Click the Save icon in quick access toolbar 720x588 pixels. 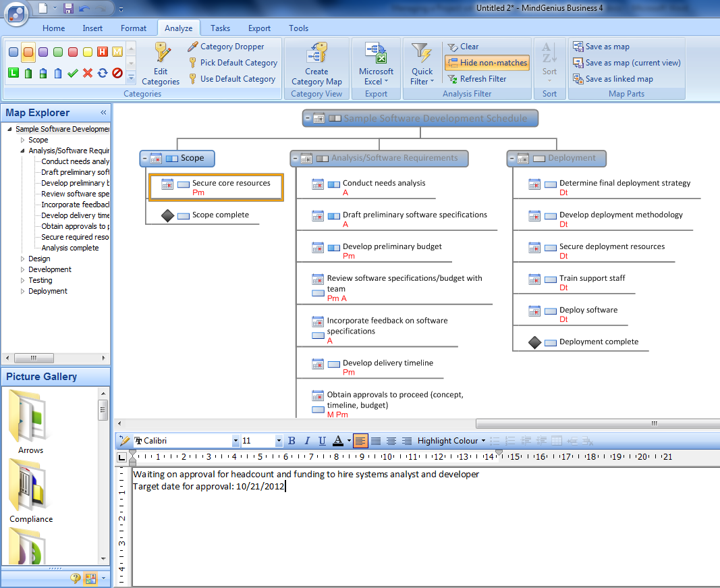[x=68, y=8]
